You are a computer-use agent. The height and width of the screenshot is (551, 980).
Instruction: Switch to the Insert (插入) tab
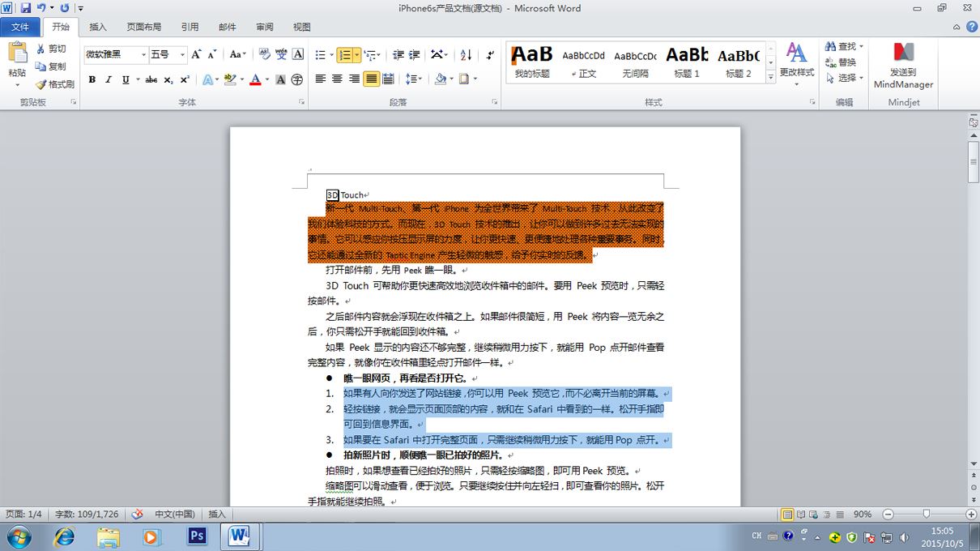(x=98, y=27)
